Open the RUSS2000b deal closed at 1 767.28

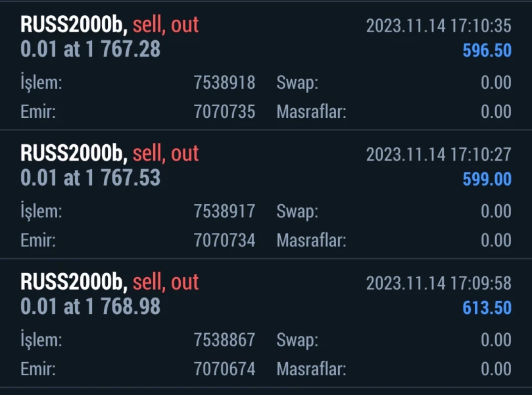(90, 50)
